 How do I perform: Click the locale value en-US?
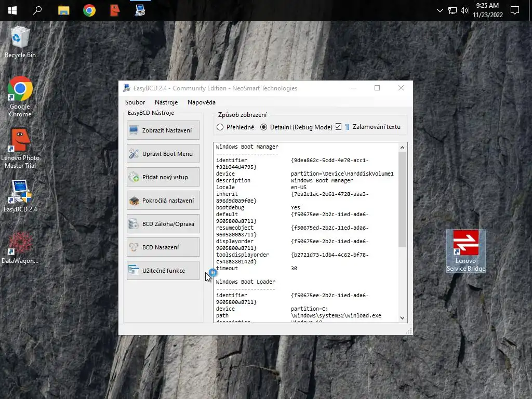299,187
